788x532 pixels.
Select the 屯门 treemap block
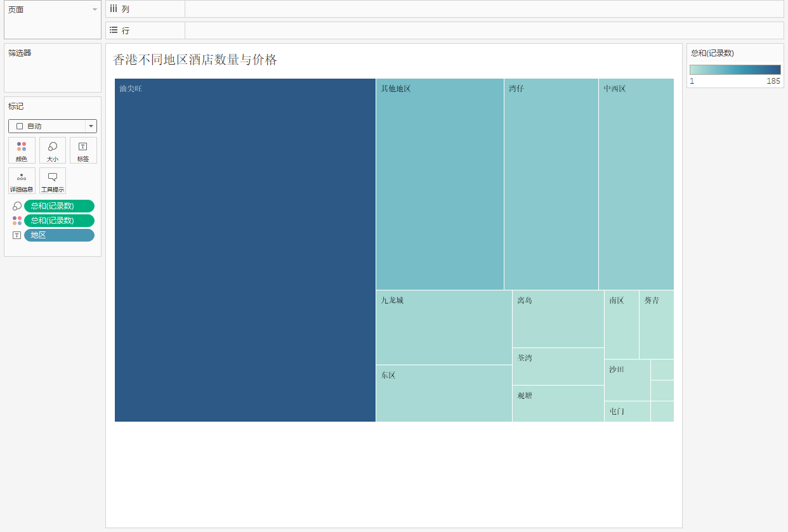point(627,412)
